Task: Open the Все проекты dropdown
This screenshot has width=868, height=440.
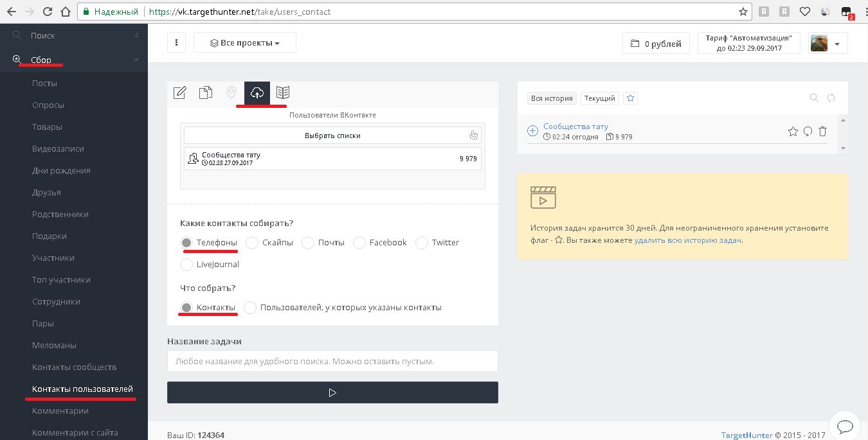Action: pyautogui.click(x=245, y=43)
